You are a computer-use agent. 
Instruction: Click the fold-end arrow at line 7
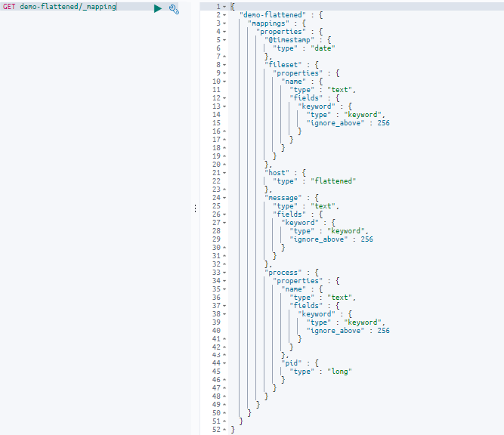pos(224,57)
